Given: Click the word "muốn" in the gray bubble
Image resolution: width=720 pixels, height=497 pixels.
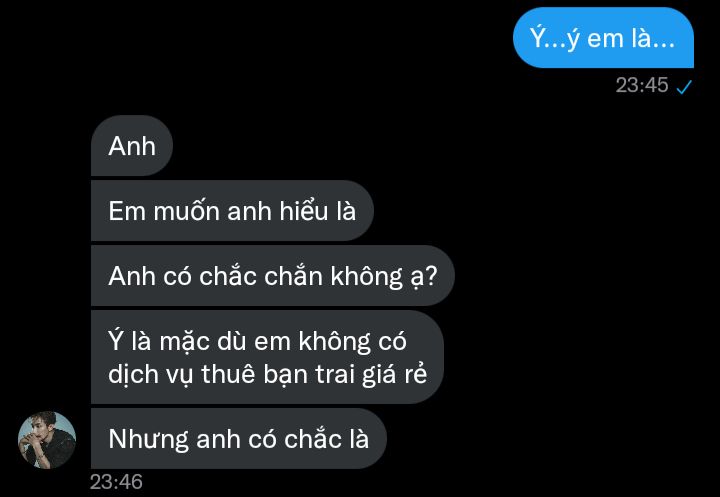Looking at the screenshot, I should 186,211.
